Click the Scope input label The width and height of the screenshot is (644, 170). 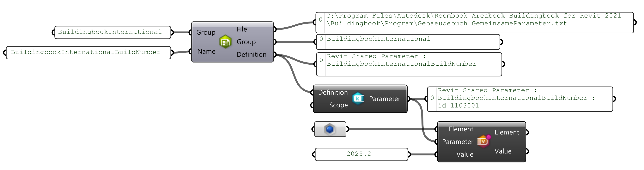click(x=338, y=105)
